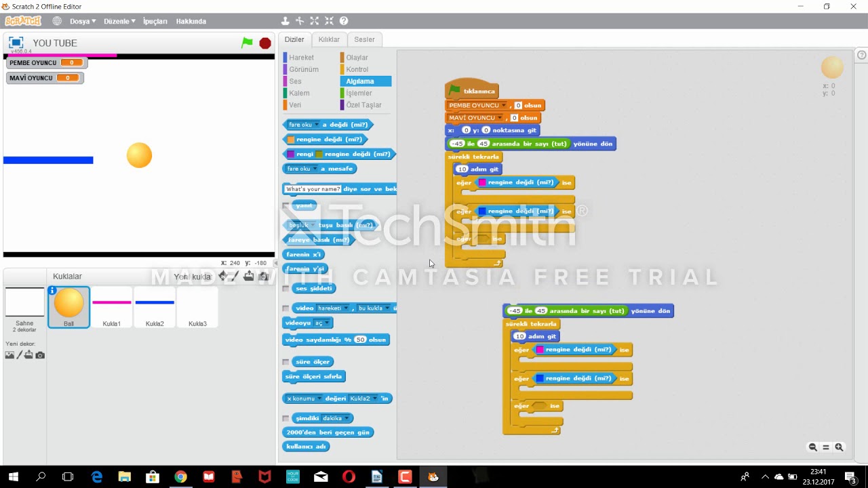Upload sprite from file
Screen dimensions: 868x488
[249, 276]
